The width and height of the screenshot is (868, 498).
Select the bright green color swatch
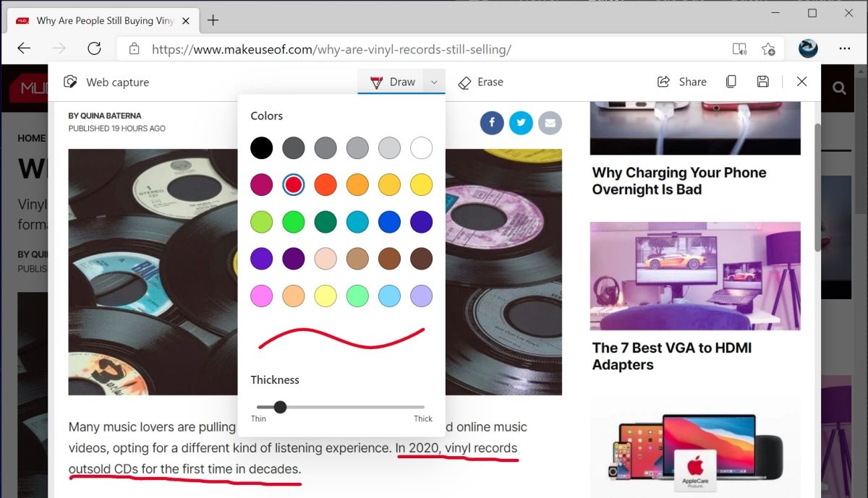point(294,221)
